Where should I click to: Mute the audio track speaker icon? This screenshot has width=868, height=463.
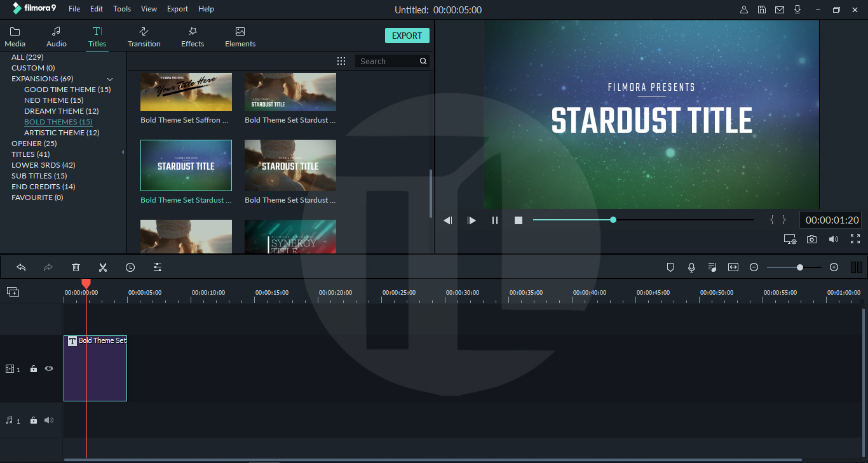[x=48, y=420]
